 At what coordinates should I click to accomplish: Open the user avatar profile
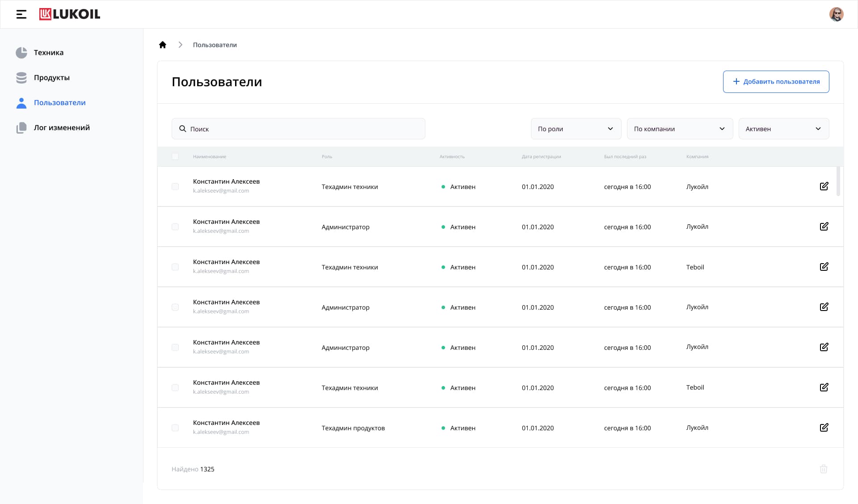click(x=836, y=14)
